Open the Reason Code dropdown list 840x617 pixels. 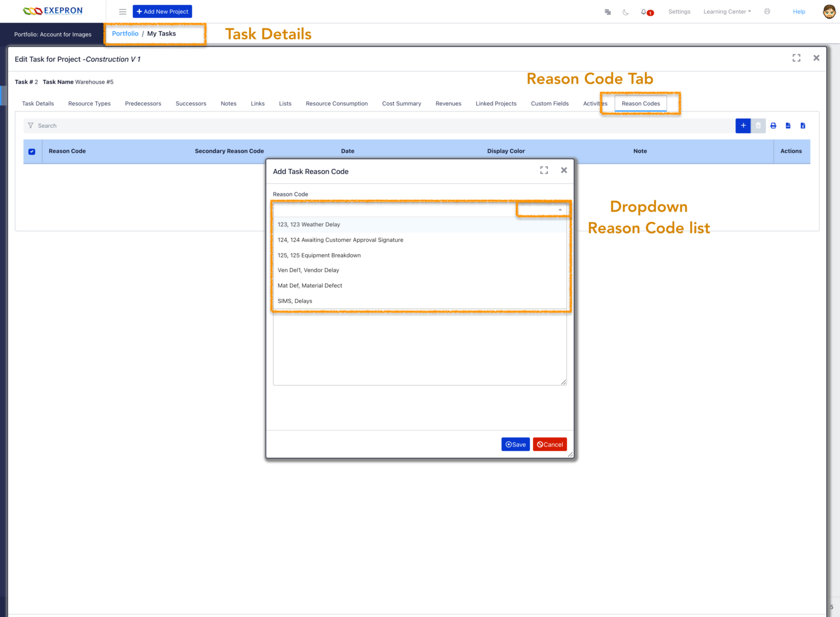pos(559,209)
